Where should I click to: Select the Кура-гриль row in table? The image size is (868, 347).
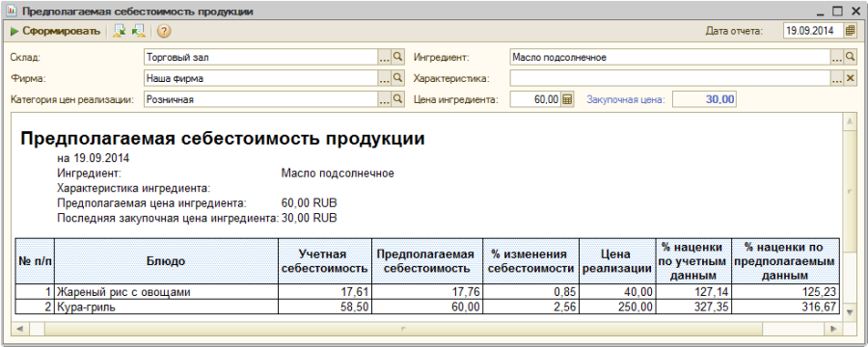click(427, 307)
